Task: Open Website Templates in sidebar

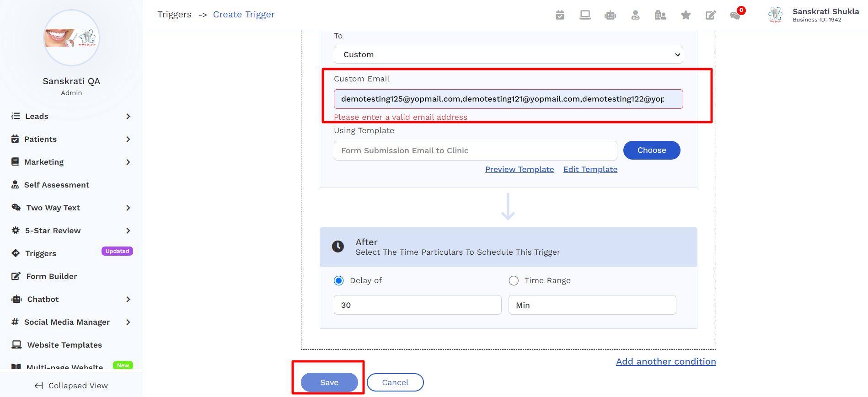Action: (64, 345)
